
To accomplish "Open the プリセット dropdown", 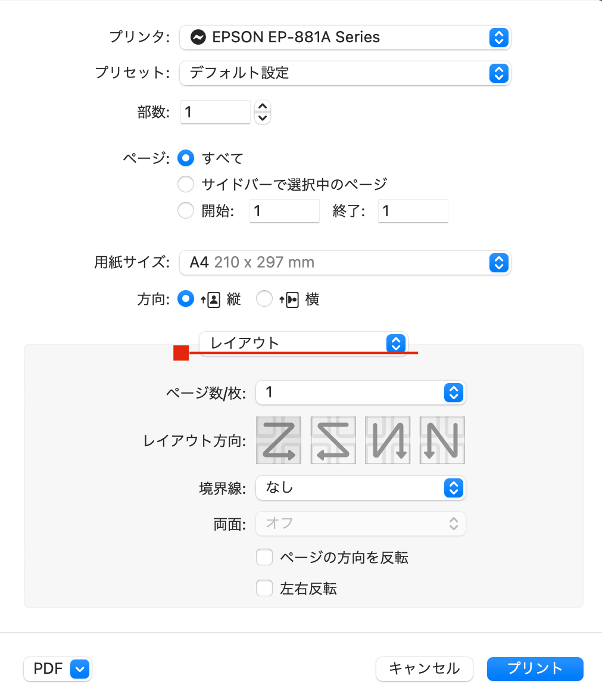I will 345,73.
